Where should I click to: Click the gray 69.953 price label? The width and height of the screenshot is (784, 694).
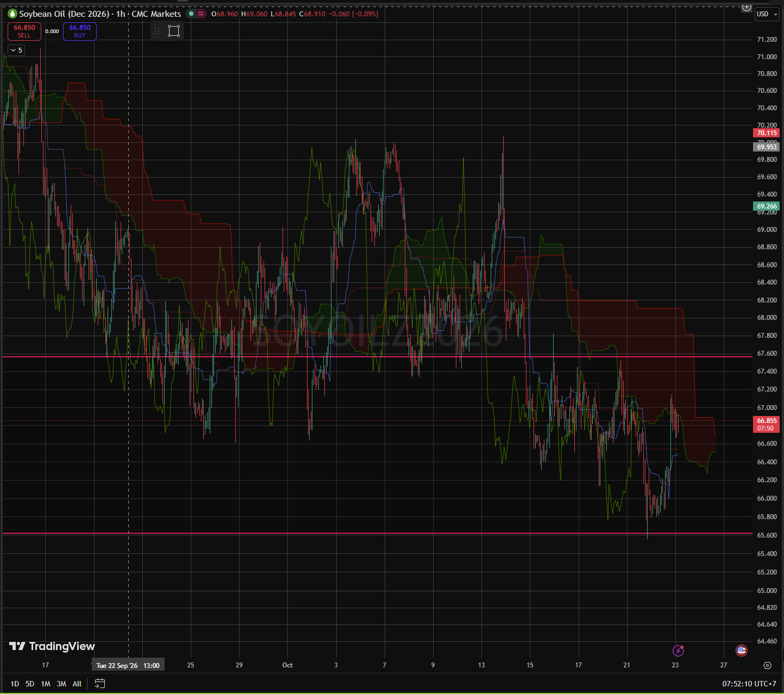click(x=767, y=147)
